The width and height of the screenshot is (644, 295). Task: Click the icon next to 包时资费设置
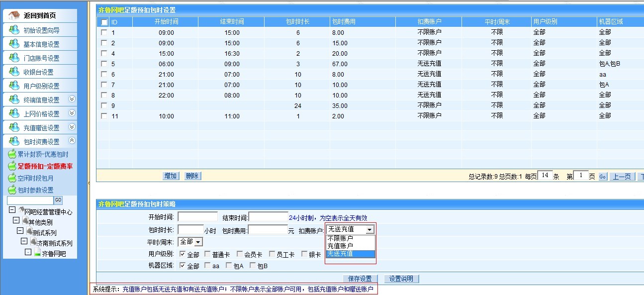14,141
